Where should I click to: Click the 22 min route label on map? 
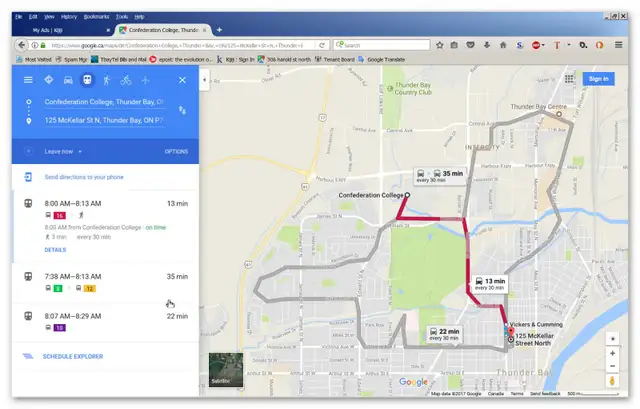[x=444, y=334]
